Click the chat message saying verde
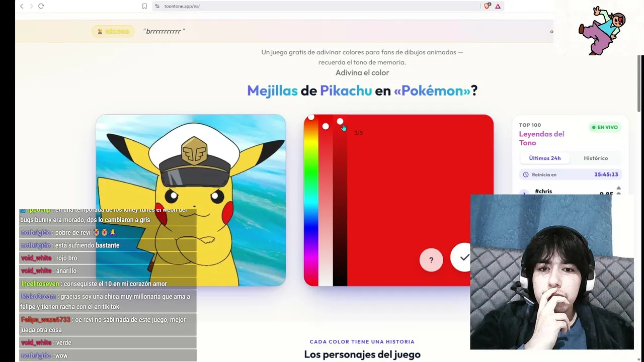The image size is (644, 362). (x=108, y=343)
